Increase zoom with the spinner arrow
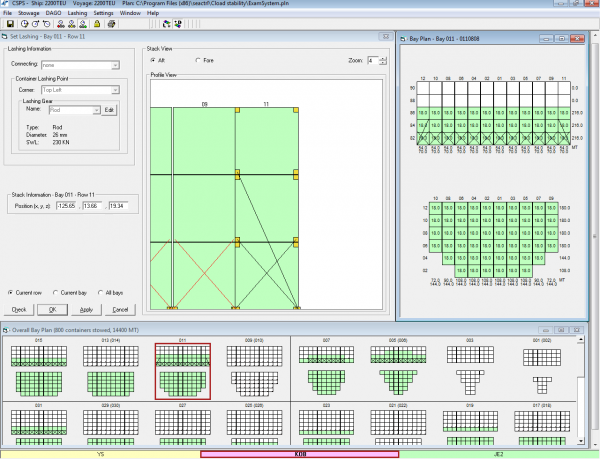This screenshot has width=600, height=459. (x=383, y=58)
